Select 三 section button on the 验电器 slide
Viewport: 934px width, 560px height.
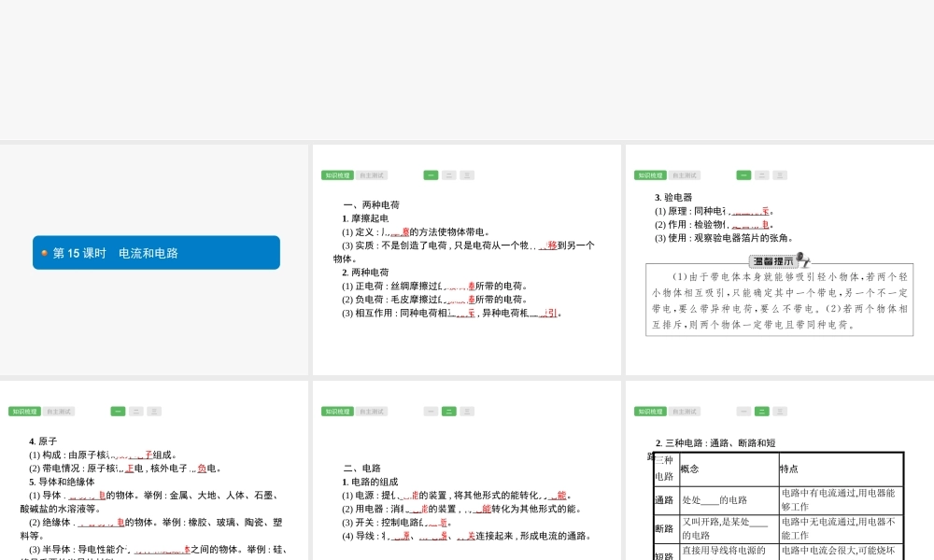tap(779, 175)
